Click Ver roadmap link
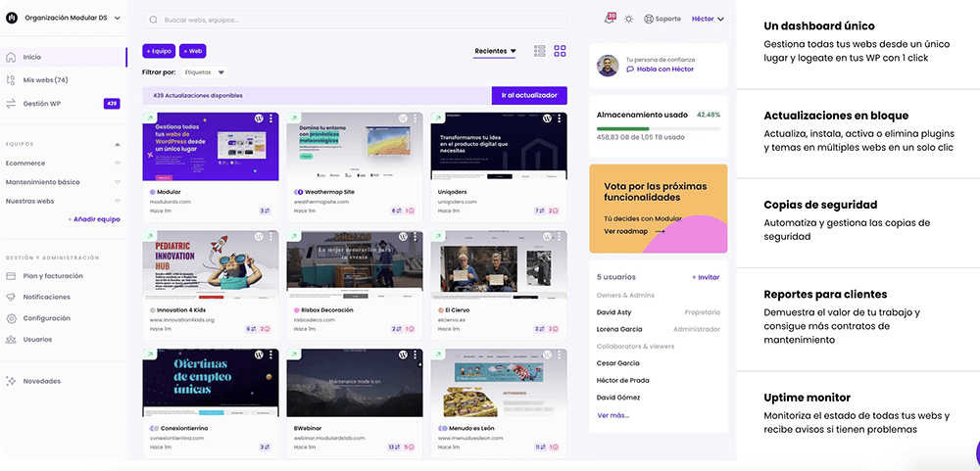The width and height of the screenshot is (980, 471). click(x=634, y=231)
